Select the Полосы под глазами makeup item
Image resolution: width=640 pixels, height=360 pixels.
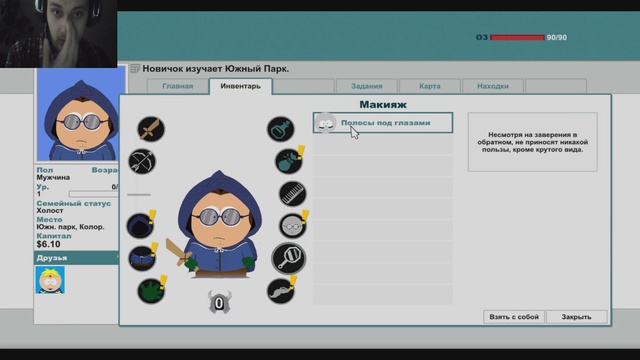383,123
